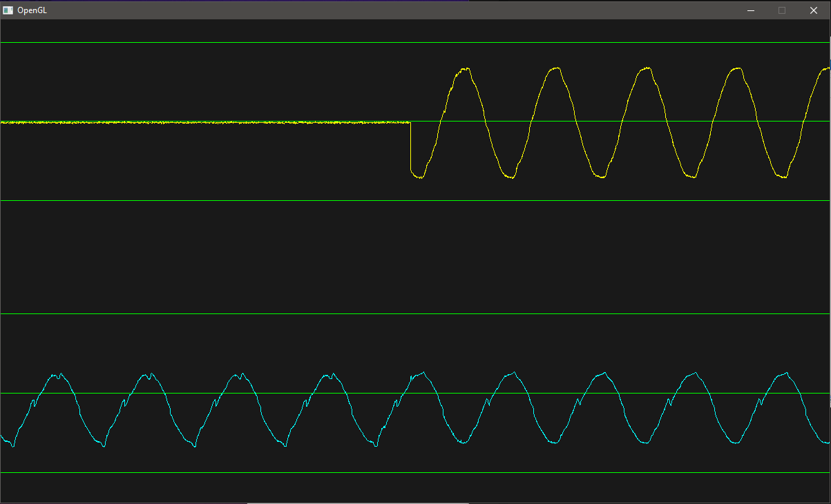Viewport: 831px width, 504px height.
Task: Click the green line directly above the cyan waveform
Action: 414,314
